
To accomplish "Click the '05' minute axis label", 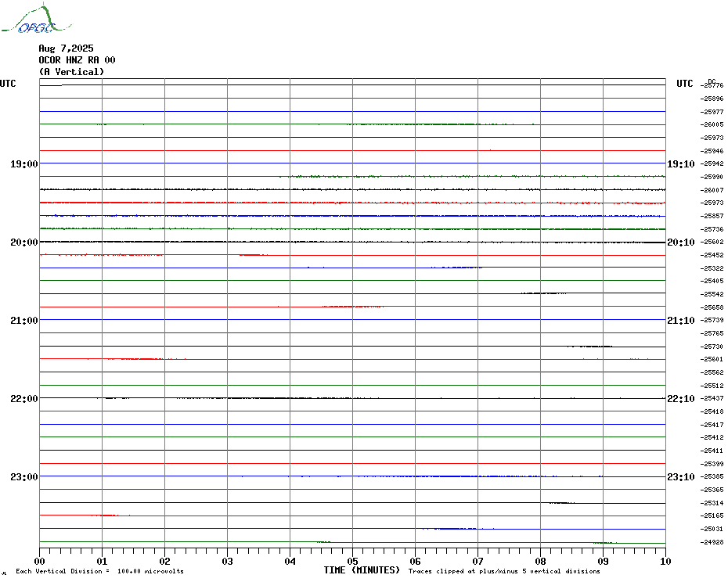I will click(353, 562).
